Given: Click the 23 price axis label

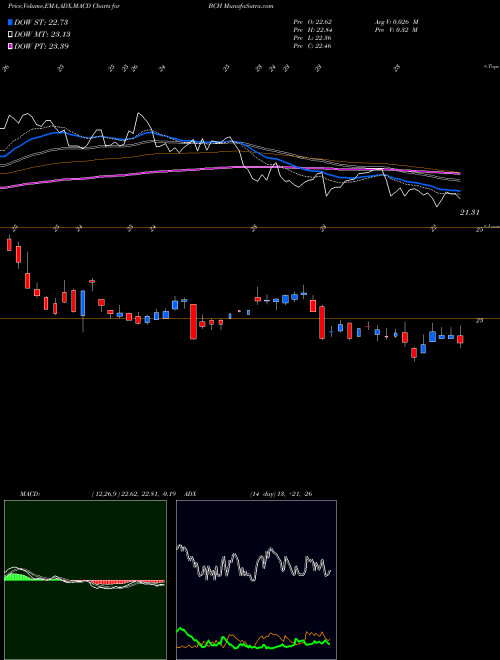Looking at the screenshot, I should (479, 321).
